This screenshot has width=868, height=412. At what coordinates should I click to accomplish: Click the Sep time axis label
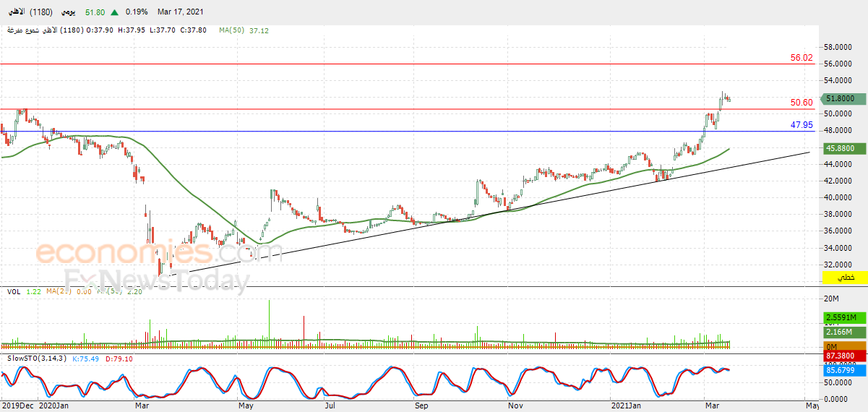pyautogui.click(x=421, y=406)
